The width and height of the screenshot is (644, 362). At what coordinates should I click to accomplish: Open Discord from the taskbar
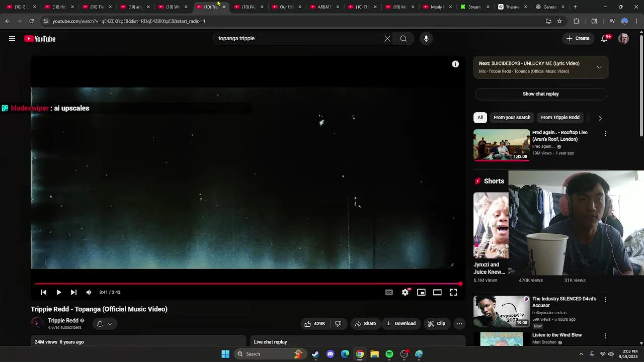click(330, 354)
